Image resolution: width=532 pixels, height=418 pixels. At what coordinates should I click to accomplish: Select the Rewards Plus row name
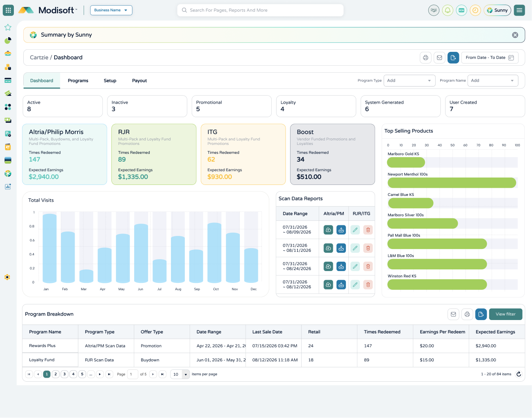tap(42, 346)
